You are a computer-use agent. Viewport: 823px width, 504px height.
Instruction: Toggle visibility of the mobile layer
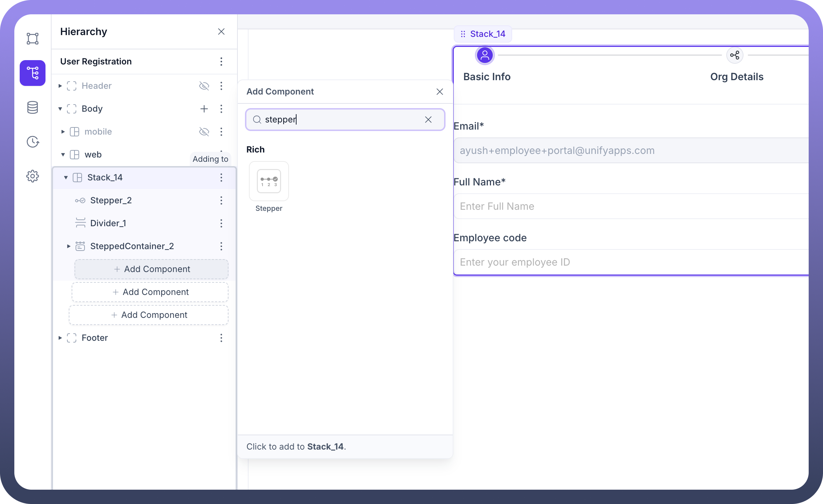(204, 132)
